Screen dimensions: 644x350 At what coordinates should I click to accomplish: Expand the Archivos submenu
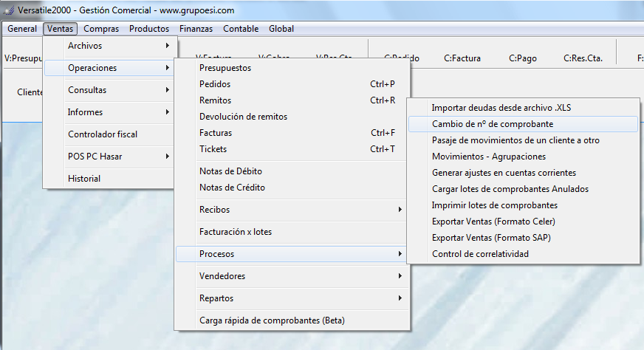click(x=111, y=46)
